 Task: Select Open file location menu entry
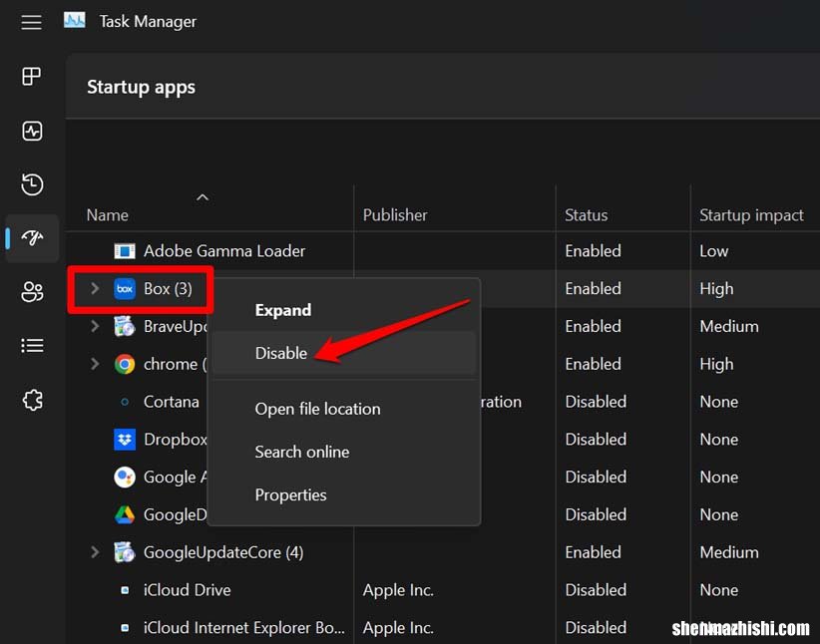317,409
